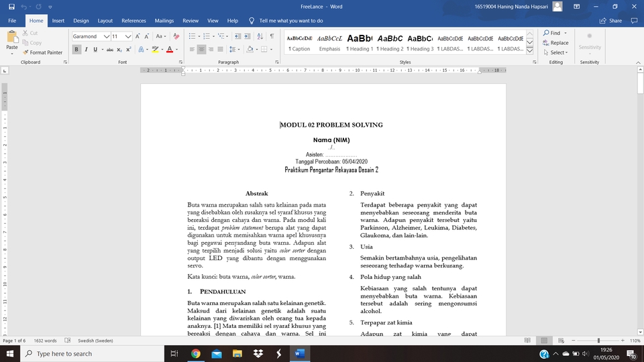The image size is (644, 362).
Task: Switch to the Layout tab
Action: [105, 21]
